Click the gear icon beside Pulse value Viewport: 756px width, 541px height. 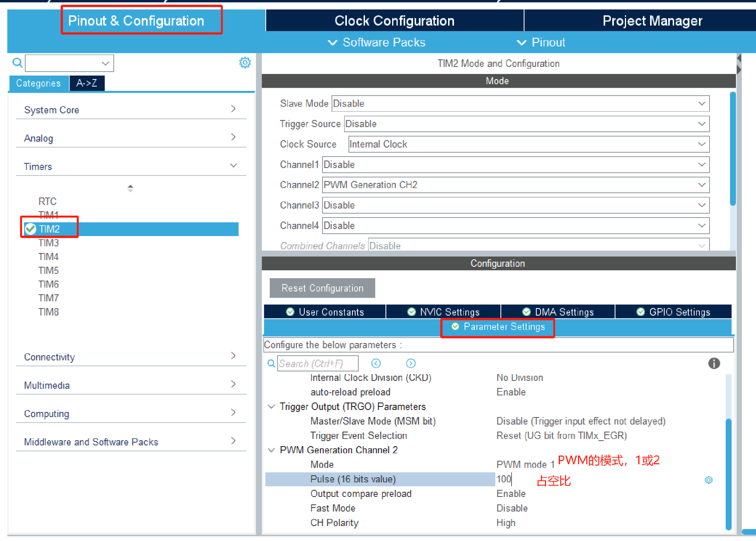pos(708,480)
